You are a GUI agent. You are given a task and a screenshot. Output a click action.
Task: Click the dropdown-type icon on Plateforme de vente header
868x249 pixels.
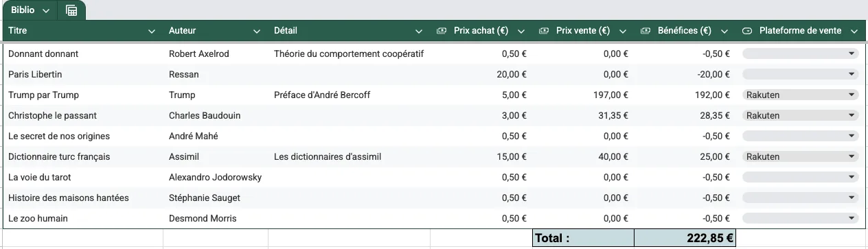point(748,31)
